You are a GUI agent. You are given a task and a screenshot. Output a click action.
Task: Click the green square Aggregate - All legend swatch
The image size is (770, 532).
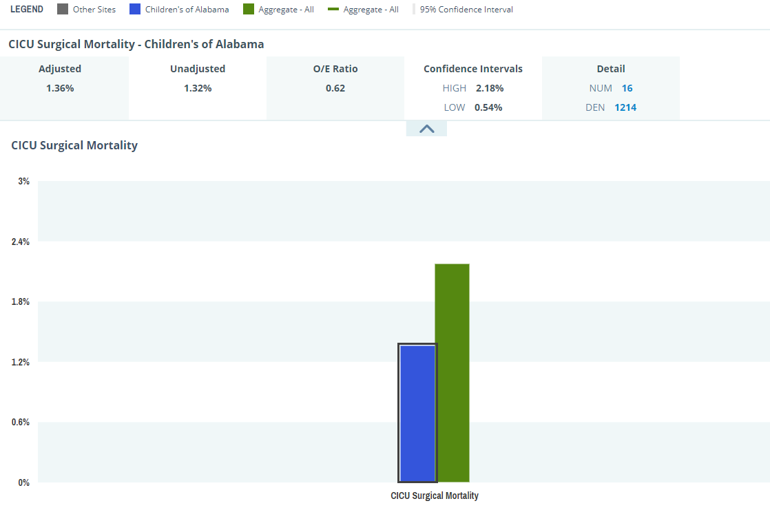tap(249, 10)
